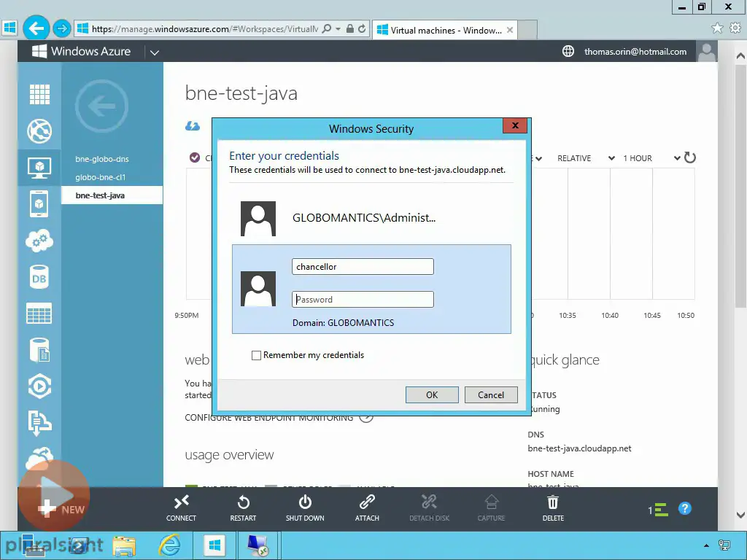Open address bar search dropdown arrow
This screenshot has width=747, height=560.
click(x=338, y=29)
